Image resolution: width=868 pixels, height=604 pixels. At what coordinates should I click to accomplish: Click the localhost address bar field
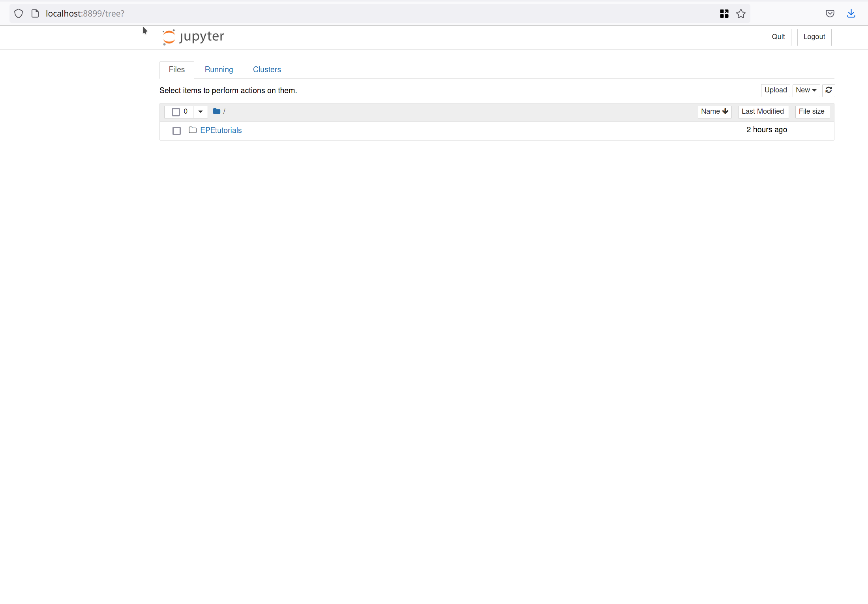click(355, 14)
